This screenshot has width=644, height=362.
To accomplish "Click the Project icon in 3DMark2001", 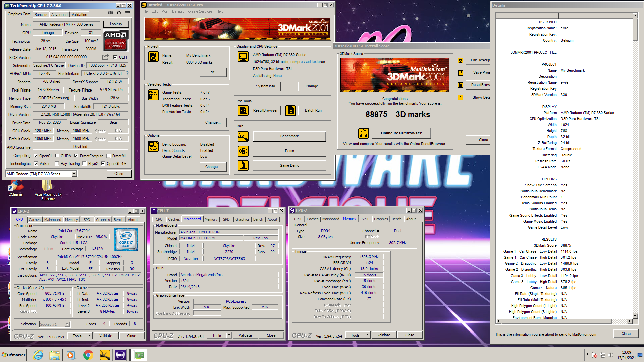I will pyautogui.click(x=153, y=57).
